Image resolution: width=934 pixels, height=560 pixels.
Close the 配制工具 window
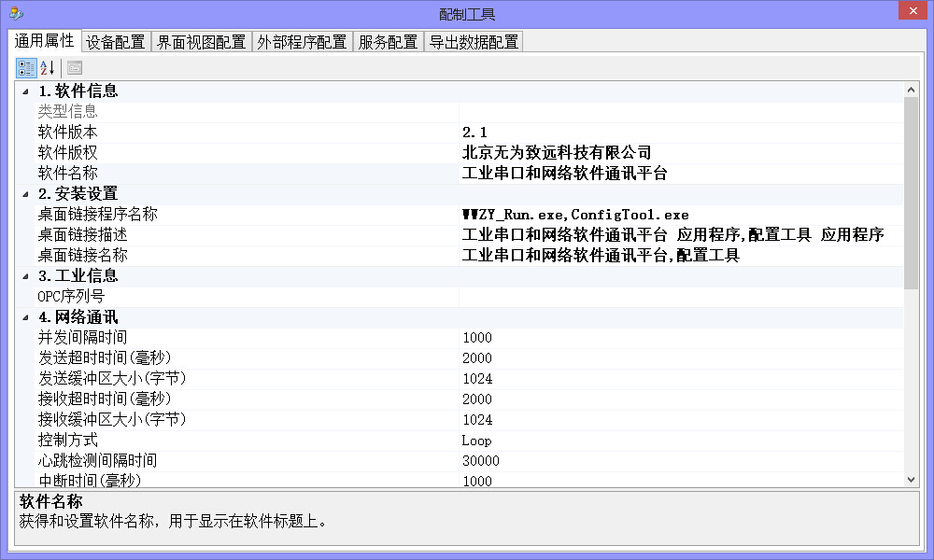[913, 10]
